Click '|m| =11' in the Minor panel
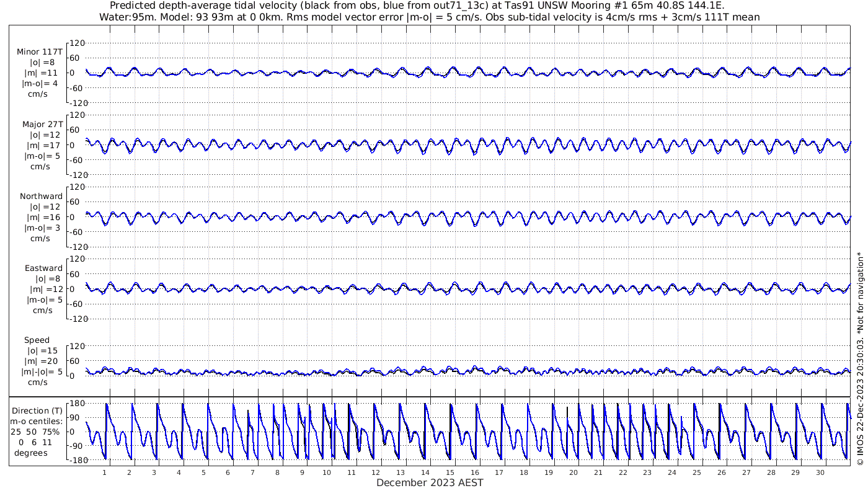This screenshot has width=868, height=496. pyautogui.click(x=42, y=73)
